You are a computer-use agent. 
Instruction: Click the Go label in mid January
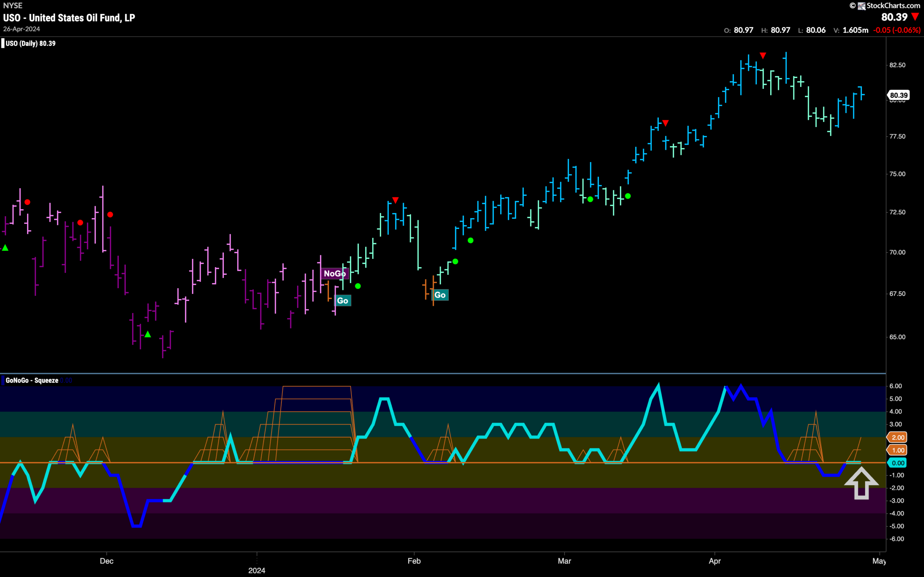[343, 301]
